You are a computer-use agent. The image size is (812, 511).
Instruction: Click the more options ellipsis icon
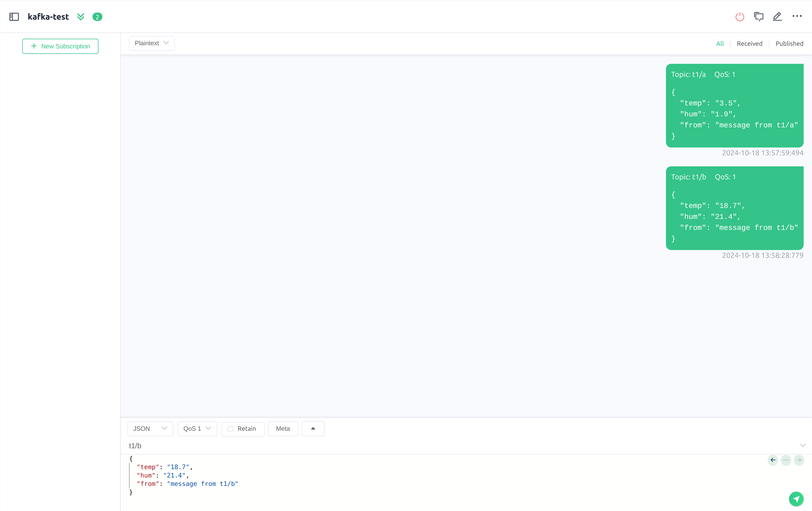coord(798,16)
